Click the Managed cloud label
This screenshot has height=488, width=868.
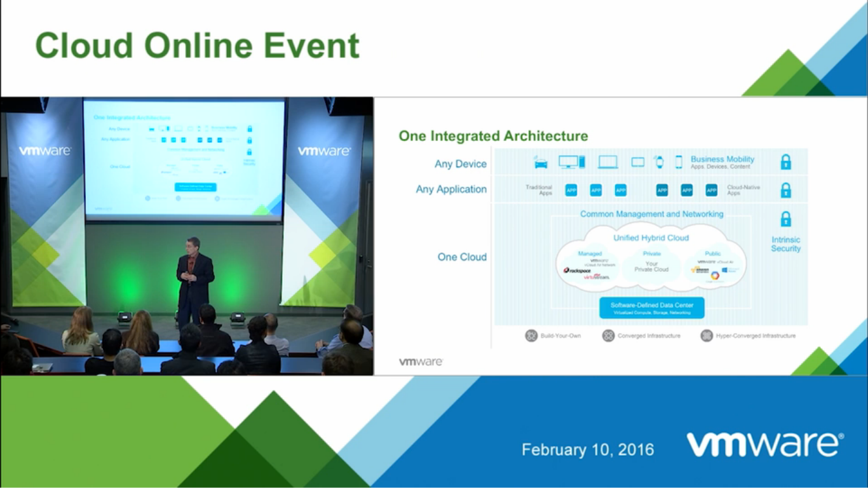[x=590, y=254]
